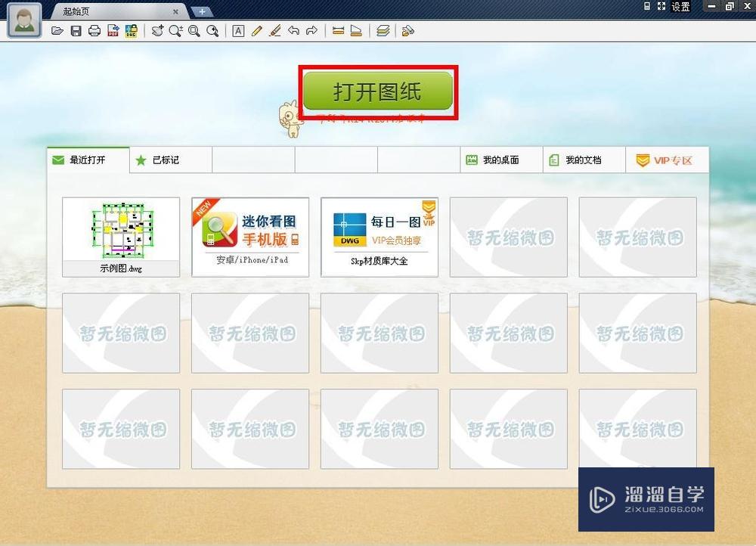Image resolution: width=756 pixels, height=546 pixels.
Task: Click the Redo arrow icon
Action: [311, 31]
